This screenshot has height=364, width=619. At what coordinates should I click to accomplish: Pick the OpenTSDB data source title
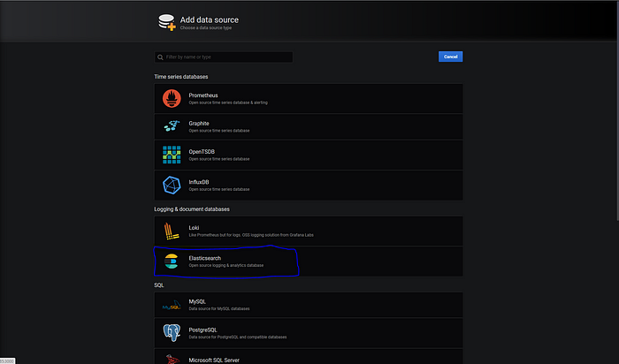pyautogui.click(x=202, y=151)
